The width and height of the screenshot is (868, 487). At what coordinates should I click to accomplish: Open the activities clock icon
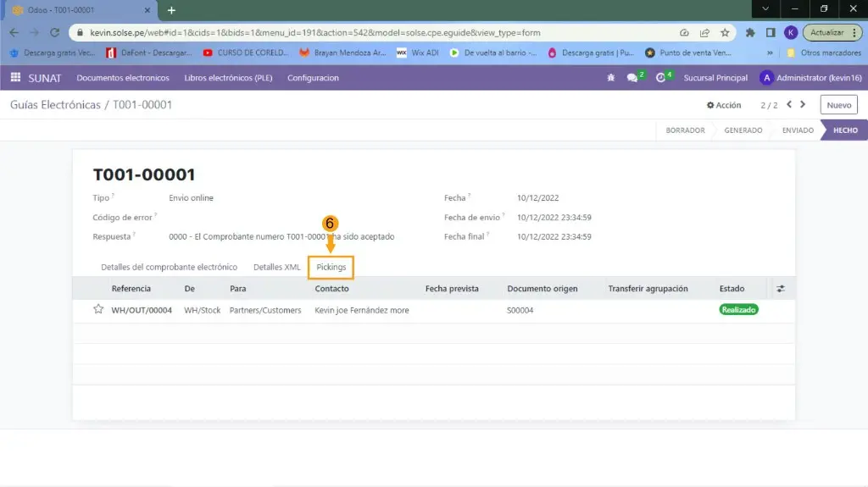click(x=661, y=78)
